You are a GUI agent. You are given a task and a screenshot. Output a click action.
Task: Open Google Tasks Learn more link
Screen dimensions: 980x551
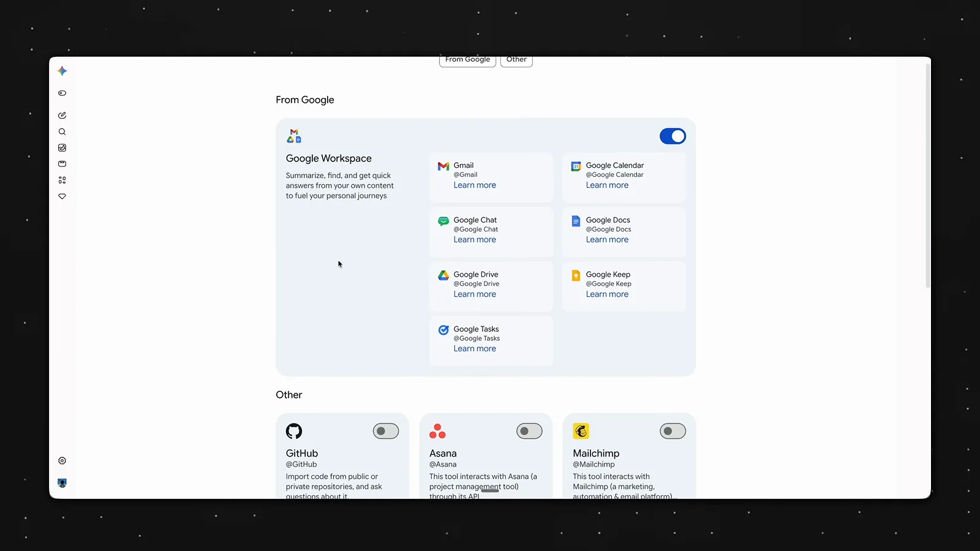coord(475,348)
